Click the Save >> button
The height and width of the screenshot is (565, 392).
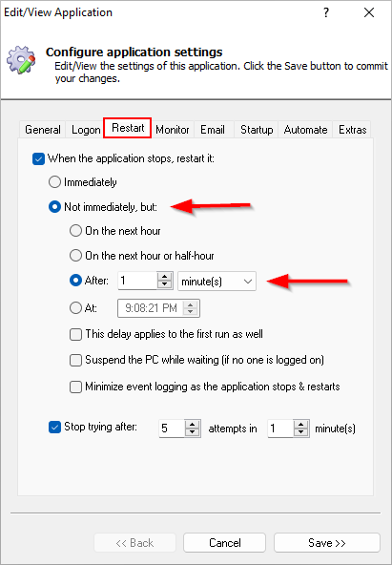[327, 543]
